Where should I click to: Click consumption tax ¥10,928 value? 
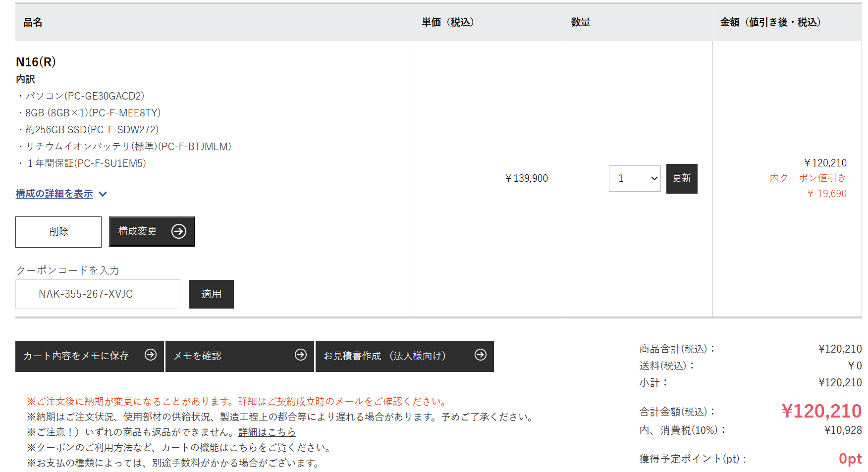(x=843, y=430)
